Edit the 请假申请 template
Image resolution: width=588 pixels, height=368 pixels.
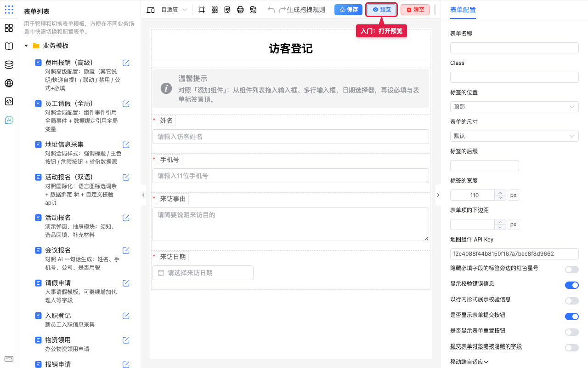click(x=126, y=283)
